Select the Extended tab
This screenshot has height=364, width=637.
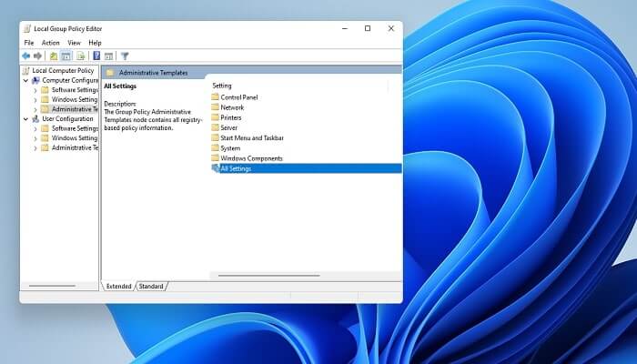(119, 286)
